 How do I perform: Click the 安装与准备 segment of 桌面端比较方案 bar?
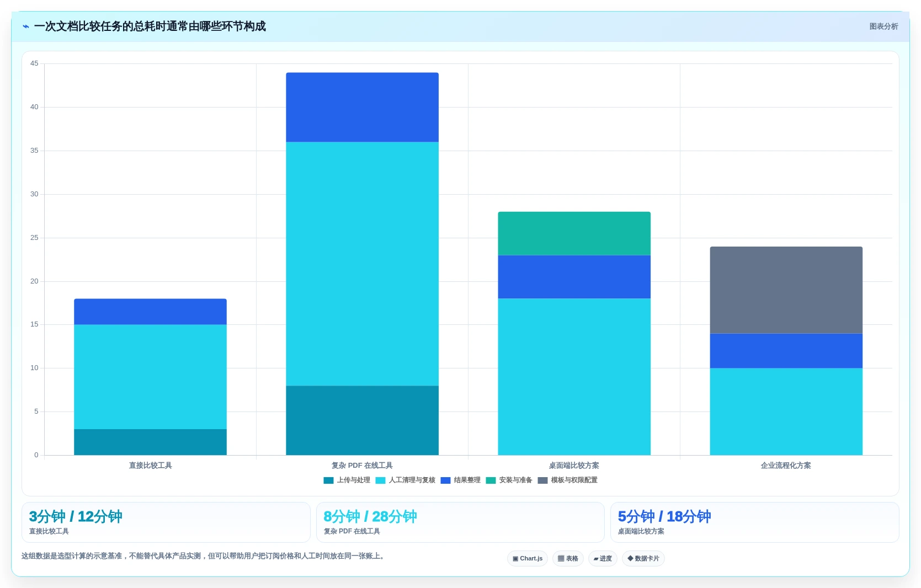(x=574, y=233)
